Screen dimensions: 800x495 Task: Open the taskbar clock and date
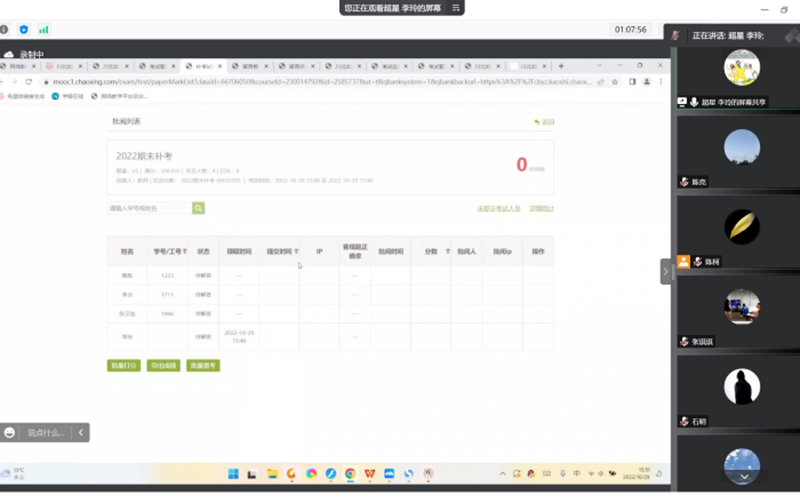tap(636, 473)
